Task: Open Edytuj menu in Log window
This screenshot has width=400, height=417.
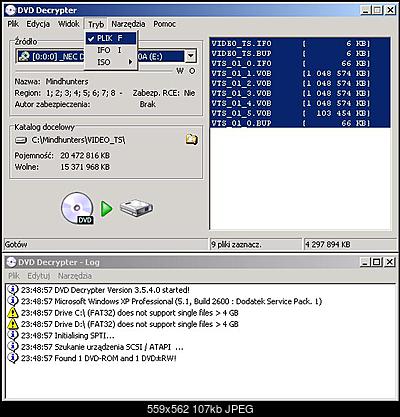Action: tap(39, 276)
